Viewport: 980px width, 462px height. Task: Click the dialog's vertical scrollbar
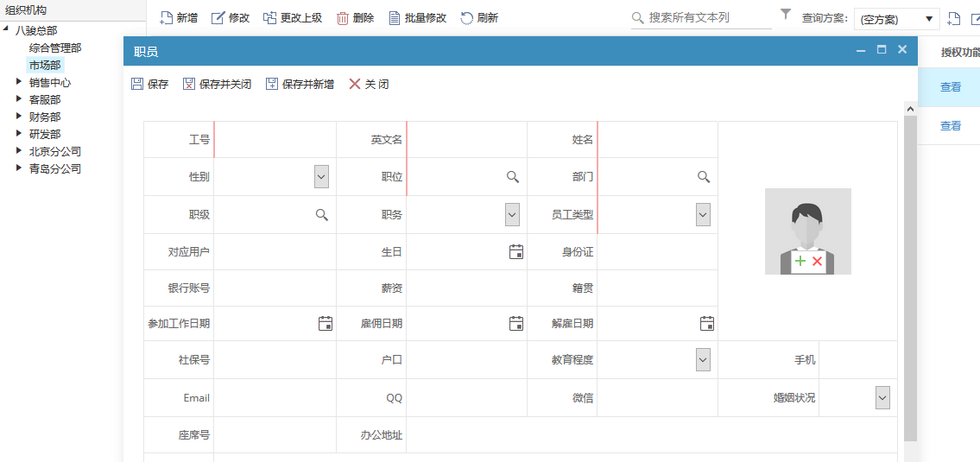pos(910,276)
